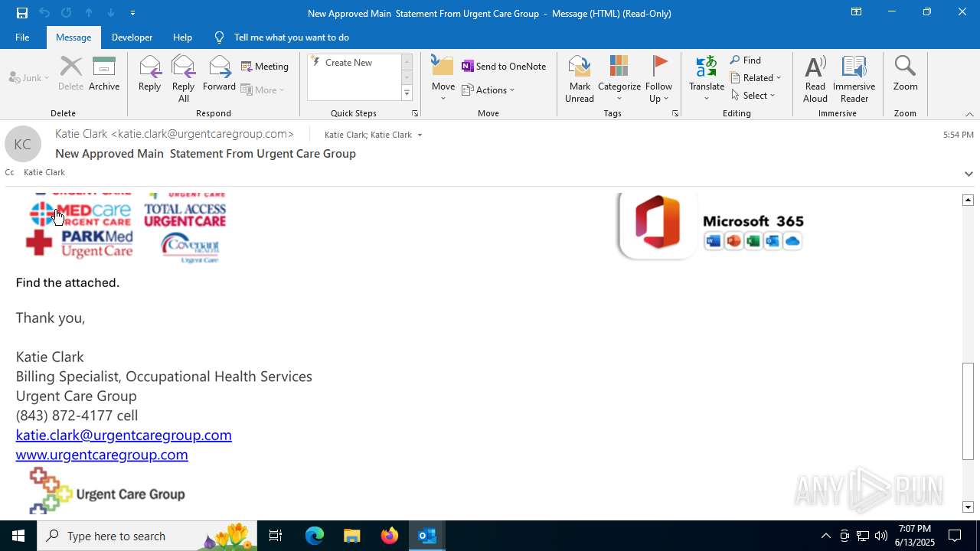This screenshot has width=980, height=551.
Task: Open the notification center
Action: click(955, 536)
